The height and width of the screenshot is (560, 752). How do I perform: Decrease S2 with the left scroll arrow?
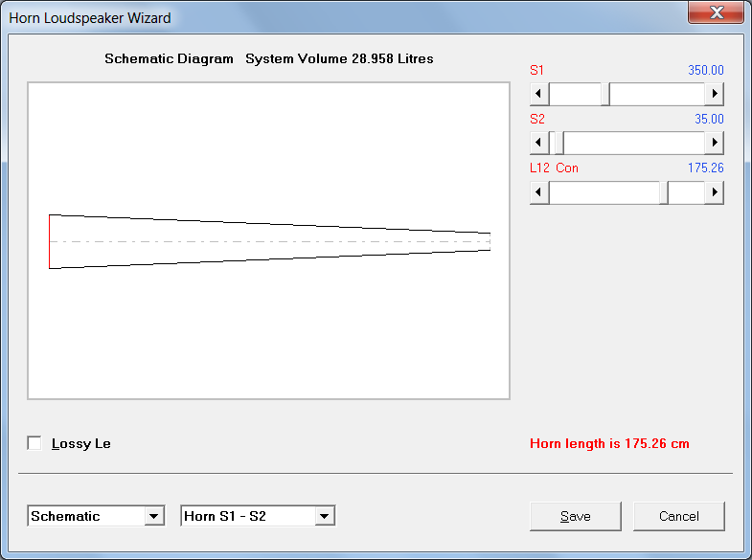coord(539,143)
